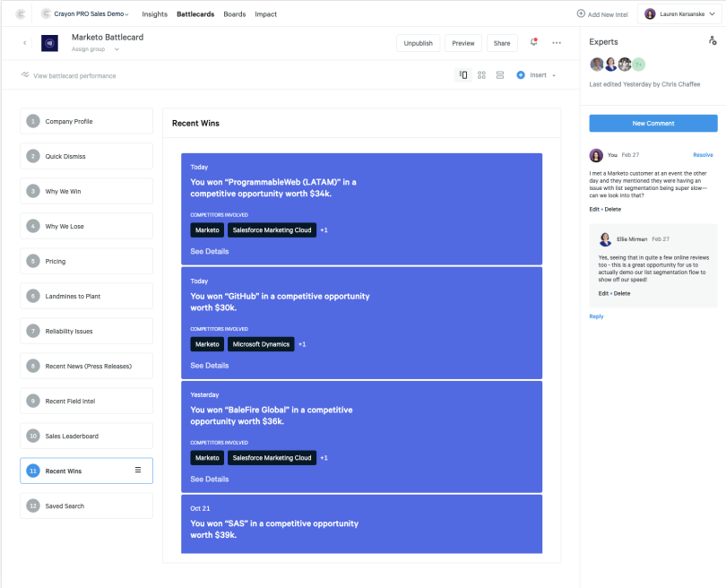Screen dimensions: 726x588
Task: Click Lauren Kersanske's avatar in header
Action: (x=650, y=13)
